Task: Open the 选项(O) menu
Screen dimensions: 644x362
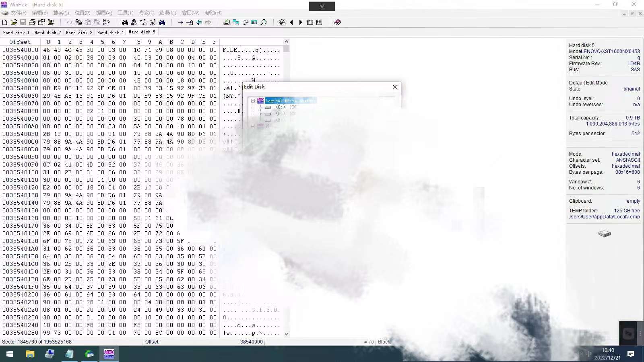Action: coord(167,13)
